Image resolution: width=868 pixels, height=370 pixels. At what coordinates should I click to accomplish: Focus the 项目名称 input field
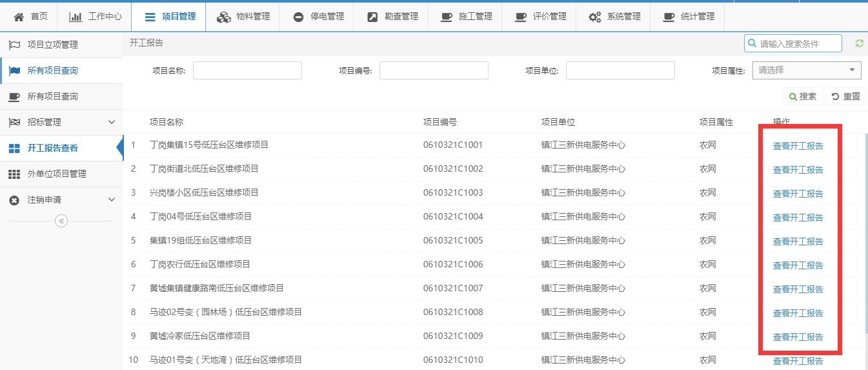pyautogui.click(x=247, y=70)
